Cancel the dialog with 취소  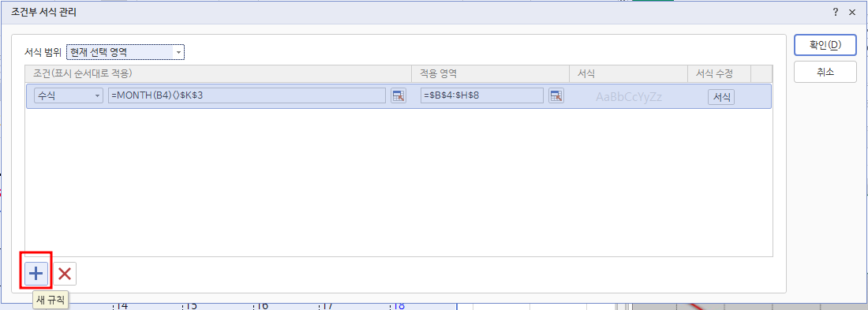pos(825,72)
